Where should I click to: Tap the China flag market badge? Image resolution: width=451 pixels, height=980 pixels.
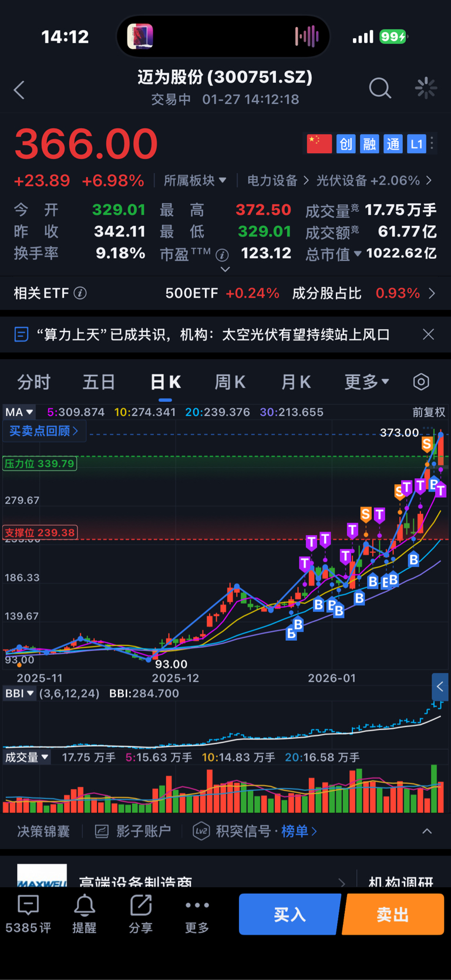[319, 144]
